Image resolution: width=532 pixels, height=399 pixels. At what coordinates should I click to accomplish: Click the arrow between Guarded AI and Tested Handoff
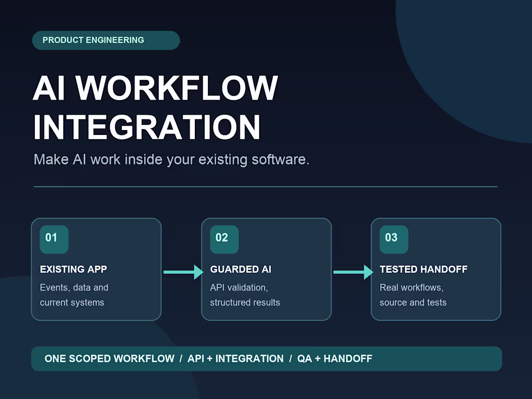353,272
